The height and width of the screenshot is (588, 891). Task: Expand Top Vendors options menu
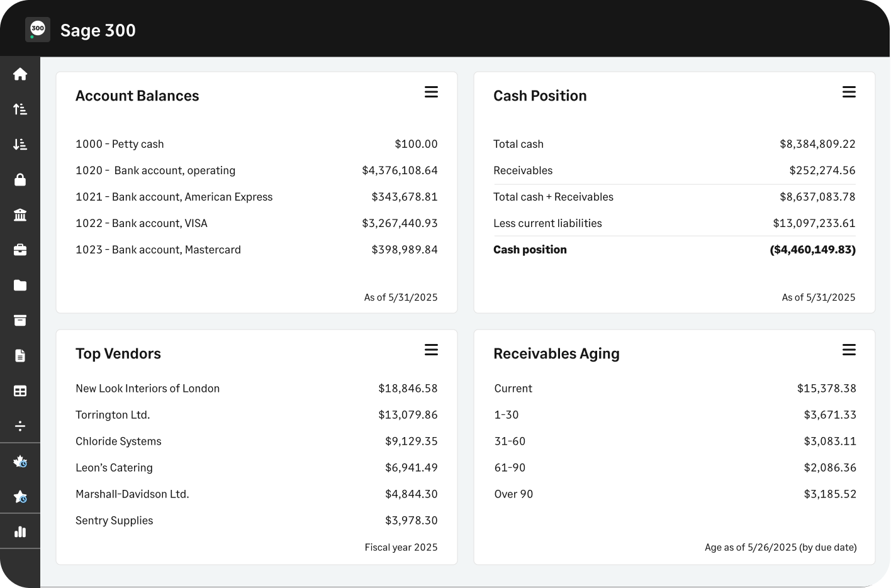(x=431, y=350)
